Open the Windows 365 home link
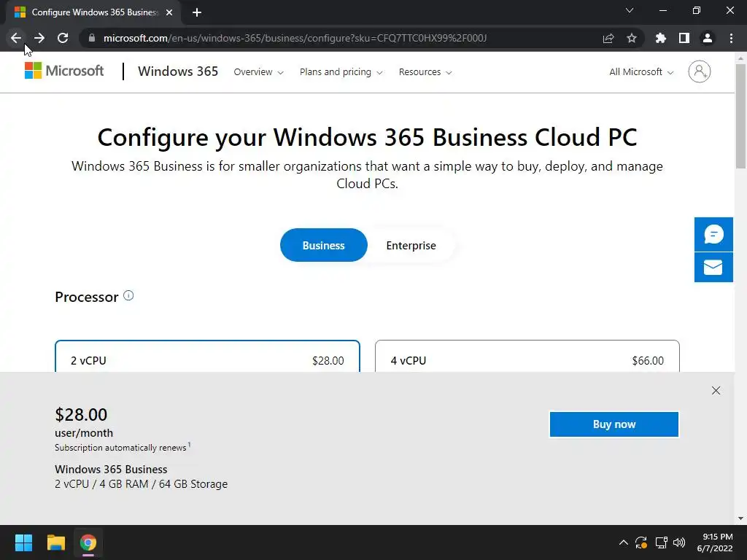 click(x=178, y=71)
